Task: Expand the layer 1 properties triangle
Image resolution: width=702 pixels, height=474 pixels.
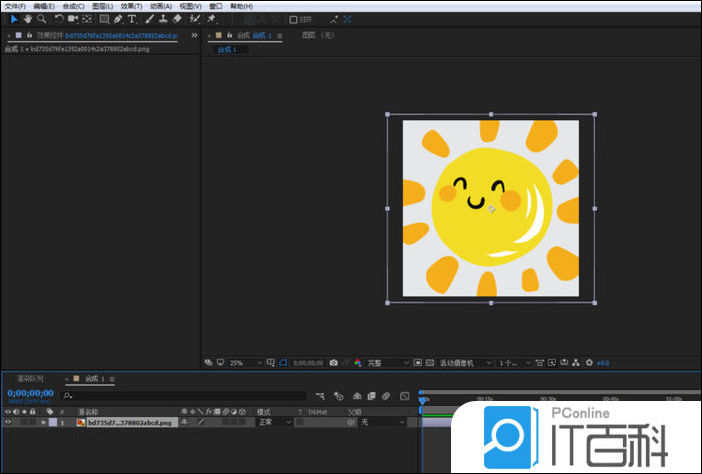Action: coord(43,423)
